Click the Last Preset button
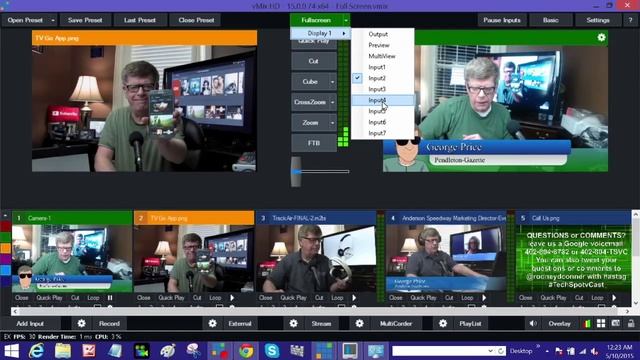Image resolution: width=640 pixels, height=360 pixels. (x=140, y=20)
